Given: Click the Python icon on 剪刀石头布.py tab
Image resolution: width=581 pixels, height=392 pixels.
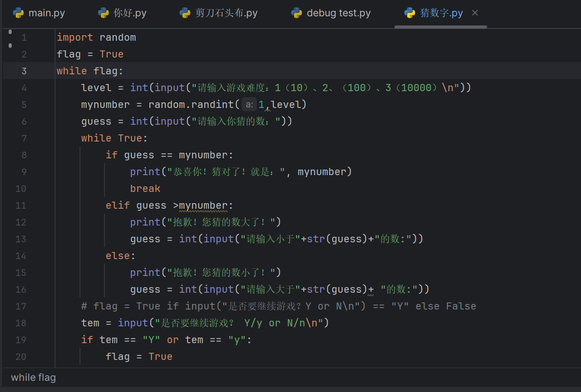Looking at the screenshot, I should [186, 13].
